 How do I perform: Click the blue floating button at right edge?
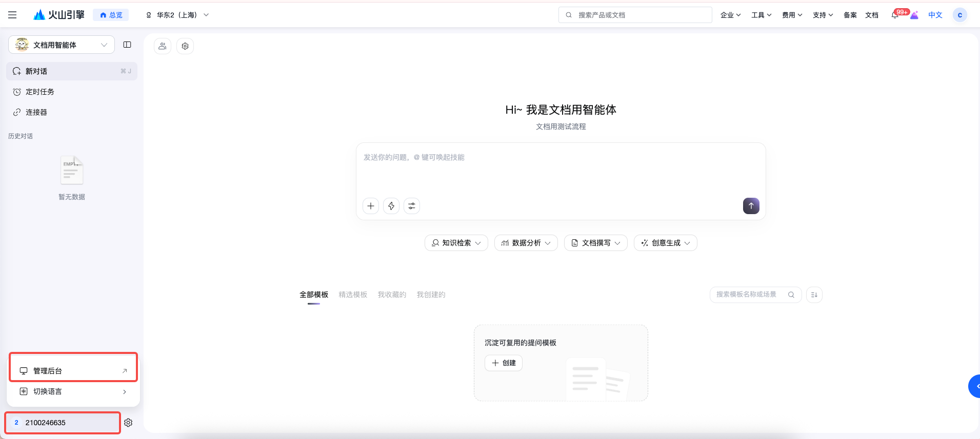click(x=974, y=386)
